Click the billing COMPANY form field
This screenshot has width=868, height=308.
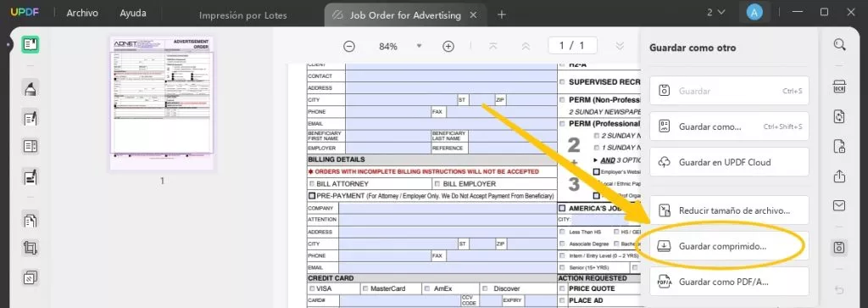coord(448,208)
